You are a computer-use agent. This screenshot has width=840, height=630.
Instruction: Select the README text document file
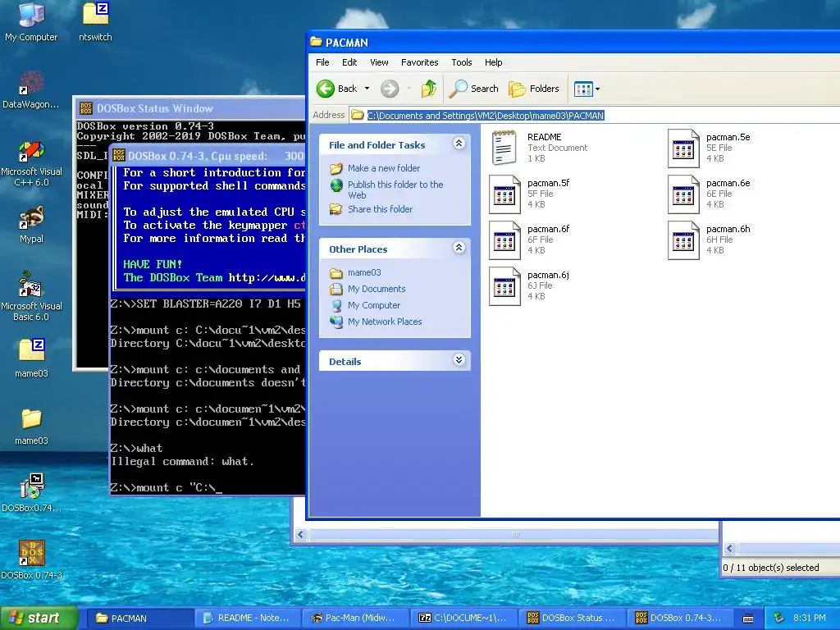tap(540, 148)
